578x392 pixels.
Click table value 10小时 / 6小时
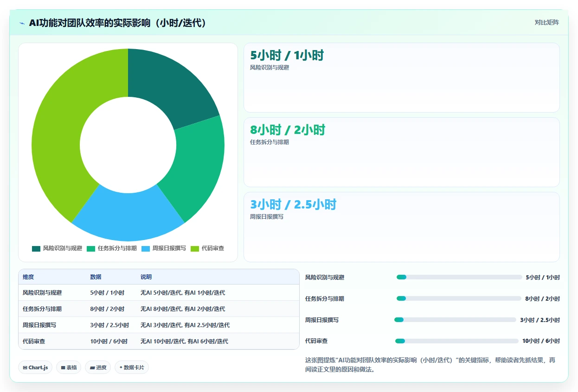(109, 341)
